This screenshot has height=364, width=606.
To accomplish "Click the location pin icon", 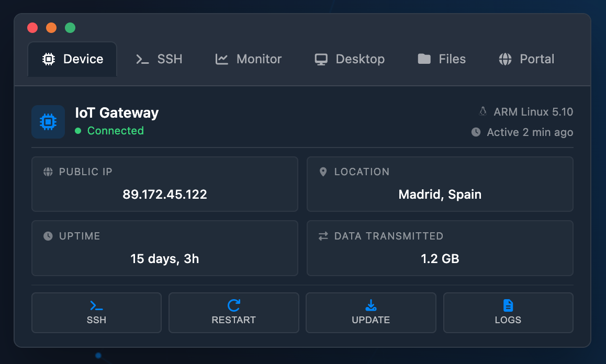I will pyautogui.click(x=323, y=172).
